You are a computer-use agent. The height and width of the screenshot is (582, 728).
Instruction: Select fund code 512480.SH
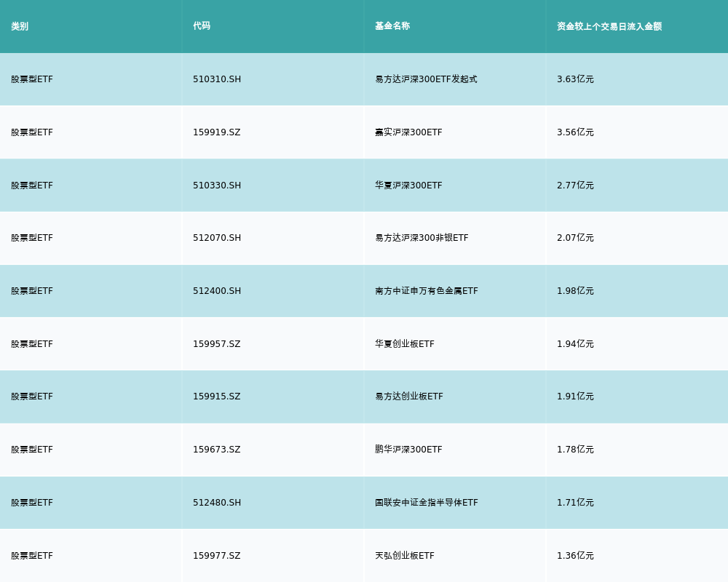click(217, 503)
